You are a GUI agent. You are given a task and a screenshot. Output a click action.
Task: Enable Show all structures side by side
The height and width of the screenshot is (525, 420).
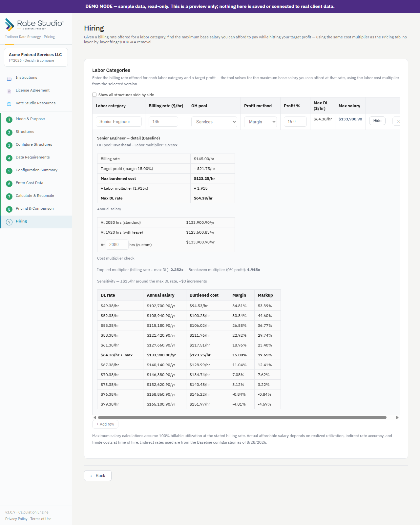tap(94, 95)
